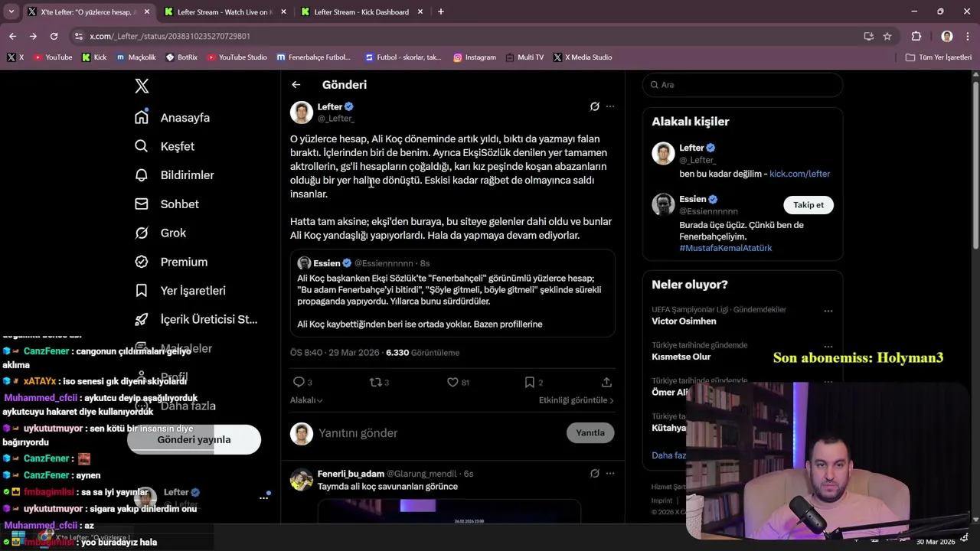Screen dimensions: 980x551
Task: Click repost icon under the post
Action: 375,382
